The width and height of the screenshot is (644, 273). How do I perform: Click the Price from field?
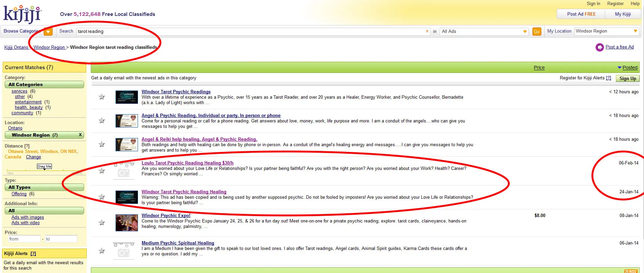tap(24, 239)
